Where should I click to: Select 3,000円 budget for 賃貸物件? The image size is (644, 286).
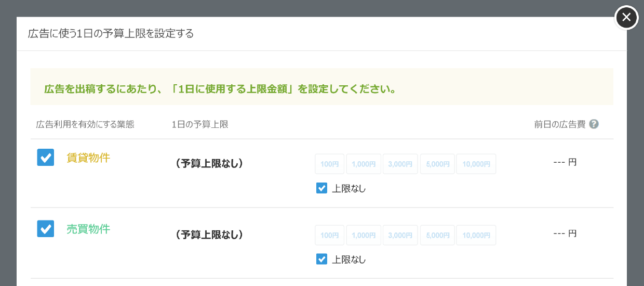400,164
